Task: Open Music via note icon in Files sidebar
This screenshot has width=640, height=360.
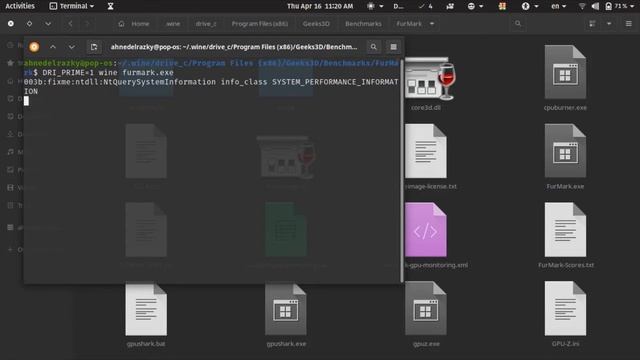Action: 11,152
